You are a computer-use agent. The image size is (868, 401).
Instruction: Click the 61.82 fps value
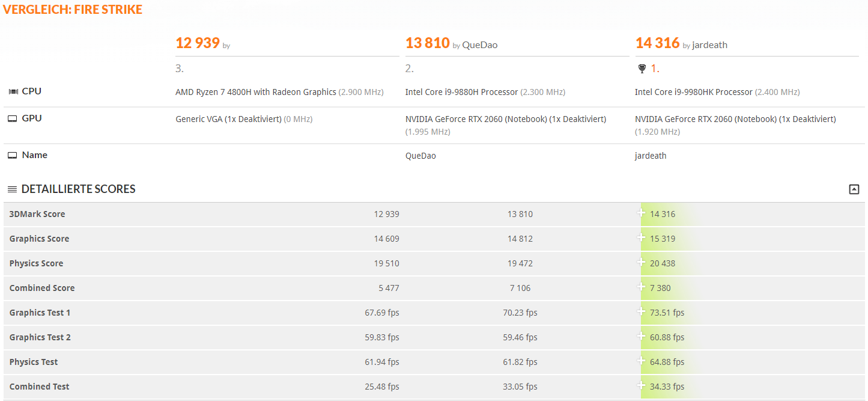(x=520, y=362)
